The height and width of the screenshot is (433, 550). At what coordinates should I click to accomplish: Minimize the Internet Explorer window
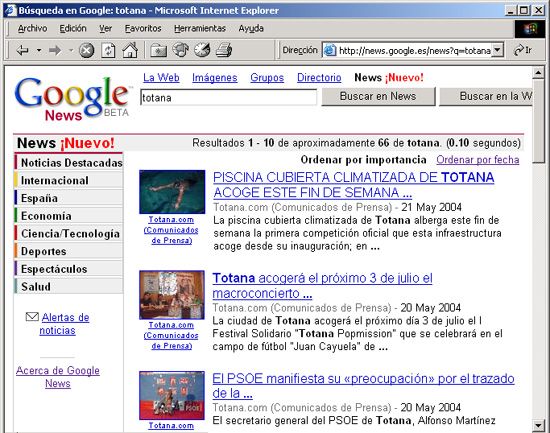[x=511, y=10]
